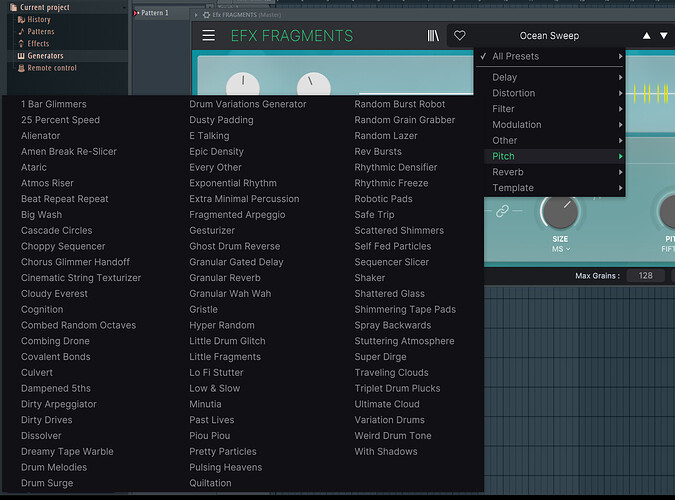Load the 1 Bar Glimmers preset
The image size is (675, 500).
54,104
